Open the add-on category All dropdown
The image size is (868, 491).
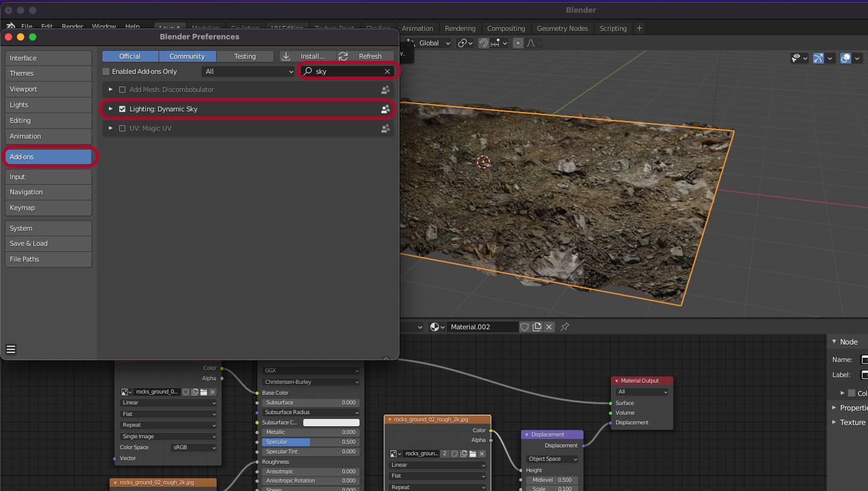pos(248,71)
